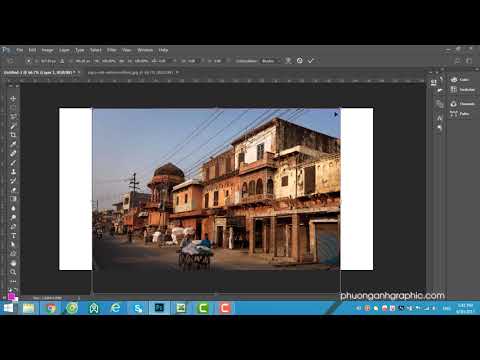Open Skype from the taskbar

(x=138, y=308)
